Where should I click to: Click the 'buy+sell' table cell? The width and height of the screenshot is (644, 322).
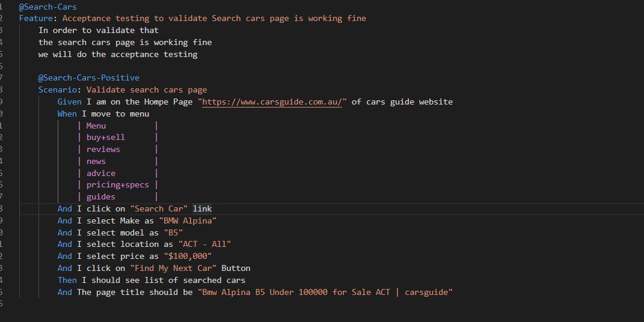click(x=106, y=138)
